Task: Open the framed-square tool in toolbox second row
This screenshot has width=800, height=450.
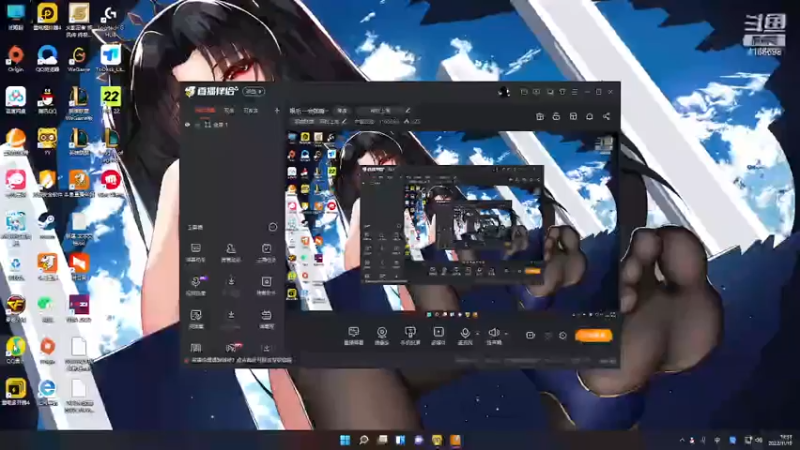Action: [266, 285]
